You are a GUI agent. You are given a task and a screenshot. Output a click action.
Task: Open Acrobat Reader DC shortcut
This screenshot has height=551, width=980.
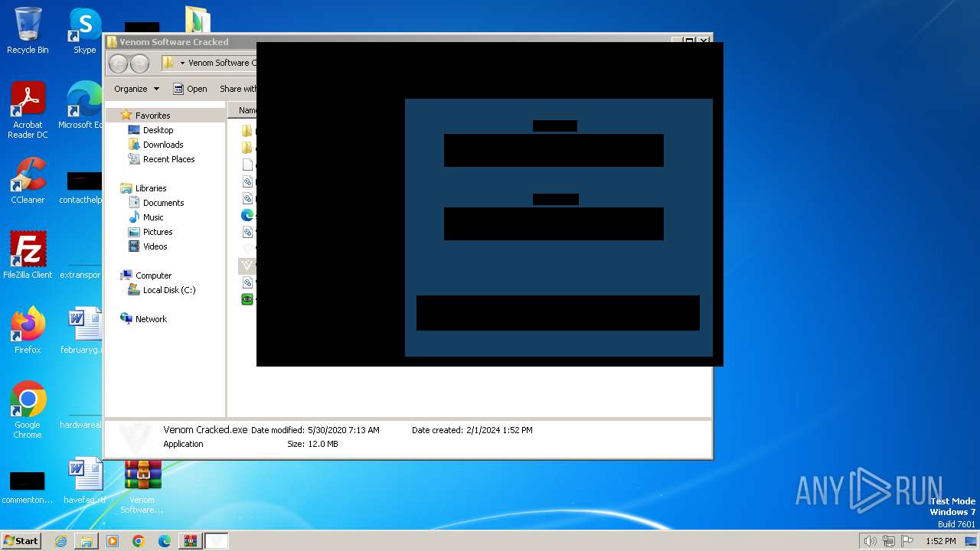tap(28, 110)
